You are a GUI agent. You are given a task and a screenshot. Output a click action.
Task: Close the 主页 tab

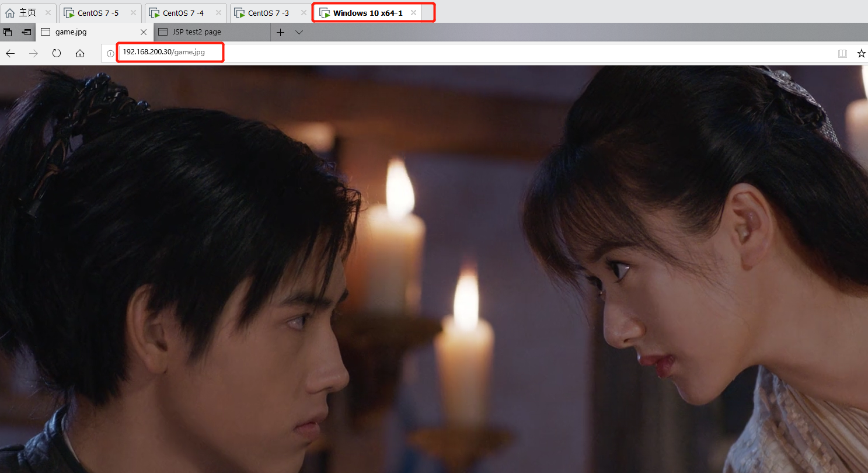pos(47,13)
